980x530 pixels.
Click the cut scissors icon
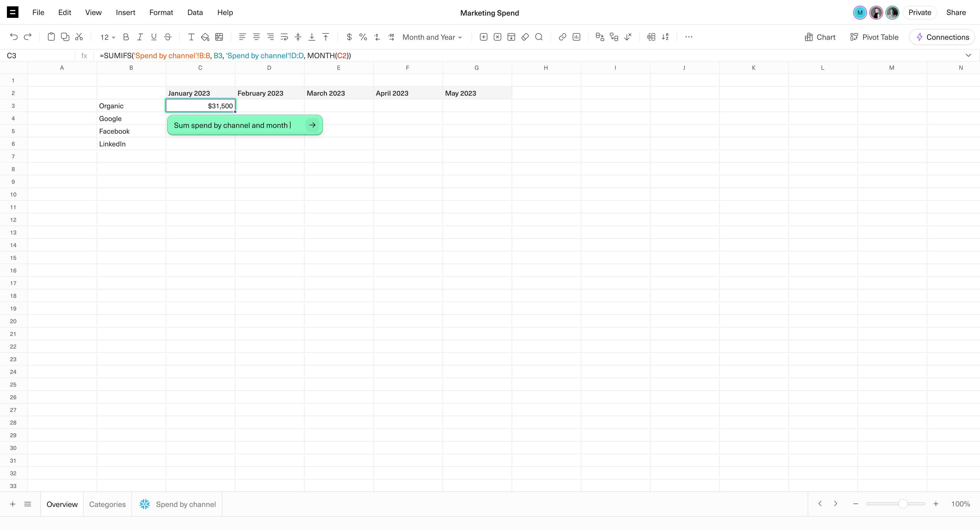point(79,37)
